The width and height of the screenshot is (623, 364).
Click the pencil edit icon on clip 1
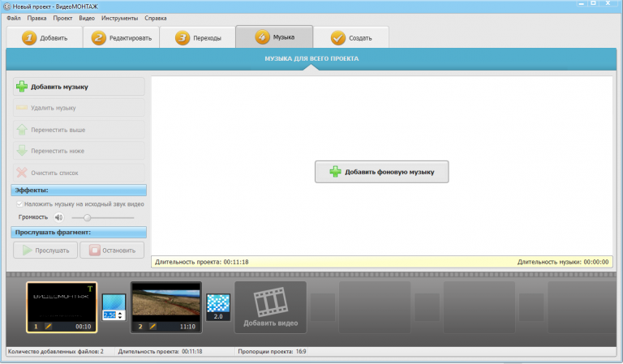point(48,326)
